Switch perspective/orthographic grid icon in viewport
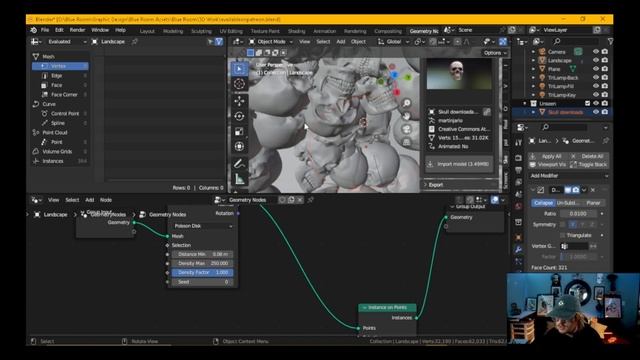Screen dimensions: 640x360 tap(407, 142)
